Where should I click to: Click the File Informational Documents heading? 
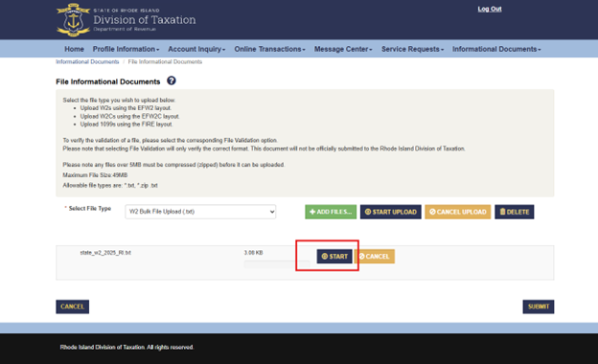coord(108,81)
